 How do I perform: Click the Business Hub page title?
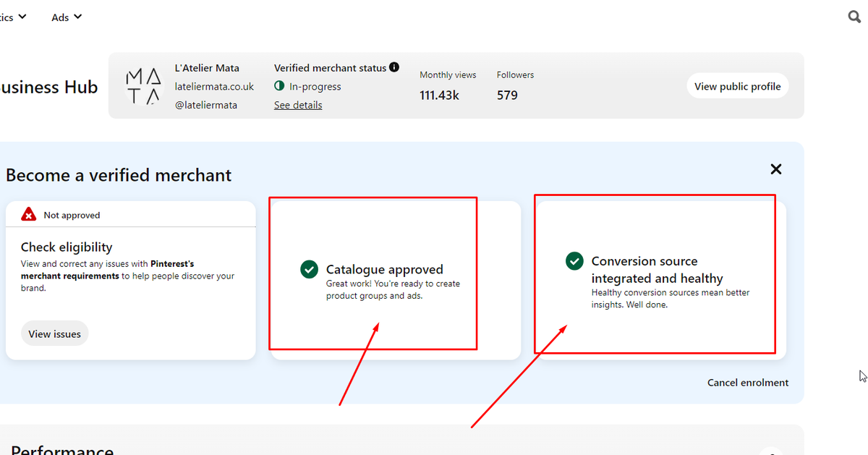pos(48,88)
